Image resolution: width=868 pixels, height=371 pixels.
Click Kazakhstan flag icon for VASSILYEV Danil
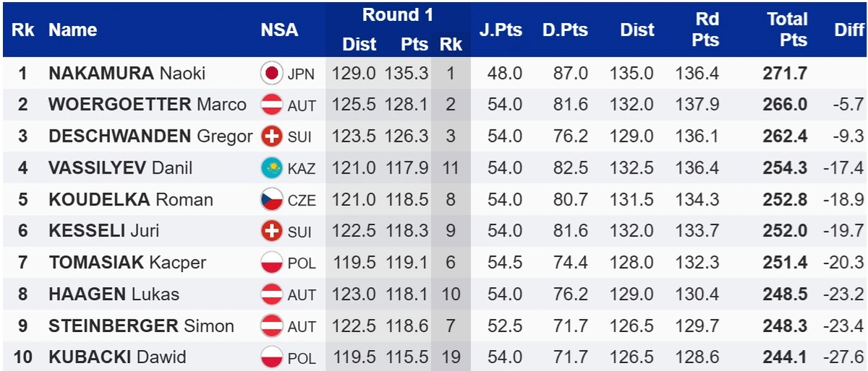pyautogui.click(x=271, y=168)
